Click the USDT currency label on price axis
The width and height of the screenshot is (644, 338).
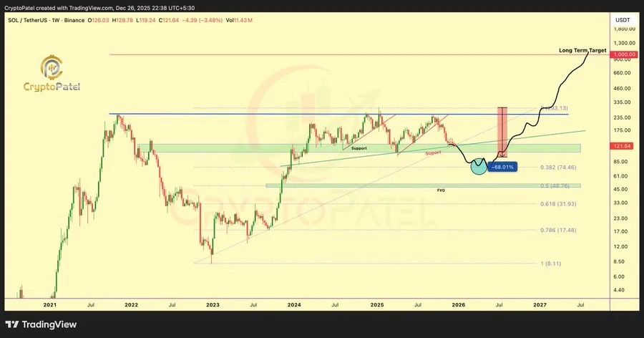pyautogui.click(x=623, y=20)
